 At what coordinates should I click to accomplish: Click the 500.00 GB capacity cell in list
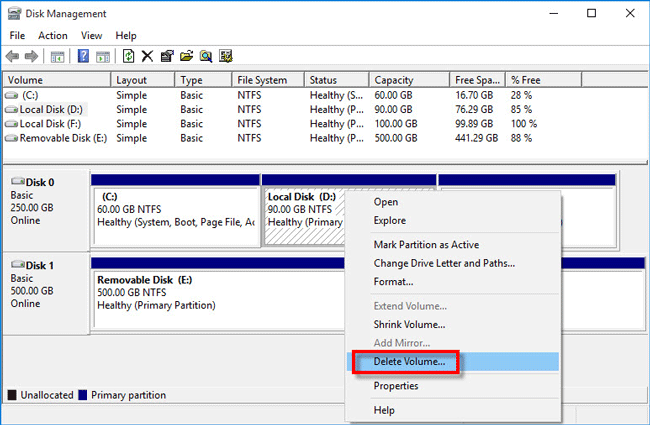click(x=396, y=138)
